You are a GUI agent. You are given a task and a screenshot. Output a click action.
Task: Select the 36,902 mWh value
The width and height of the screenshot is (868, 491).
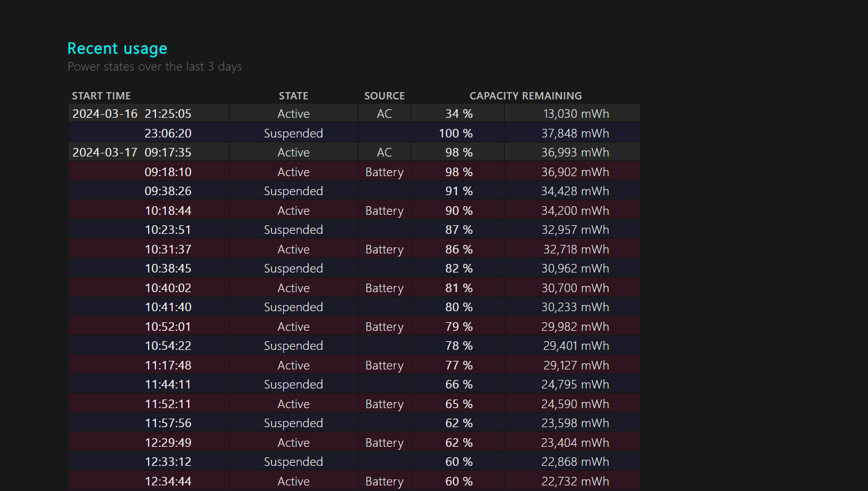click(x=575, y=172)
